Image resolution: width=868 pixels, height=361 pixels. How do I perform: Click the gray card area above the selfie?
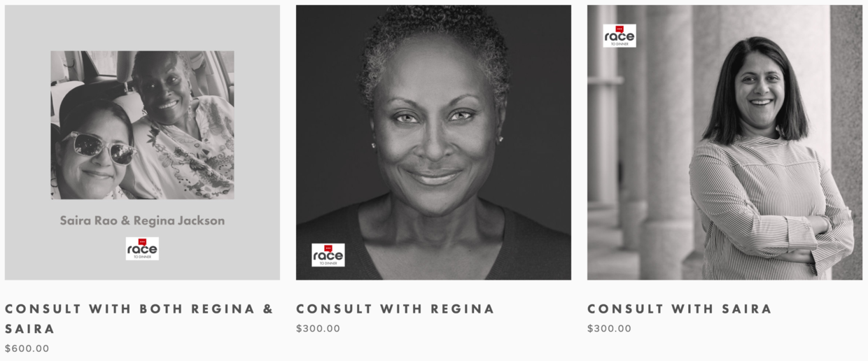point(142,28)
